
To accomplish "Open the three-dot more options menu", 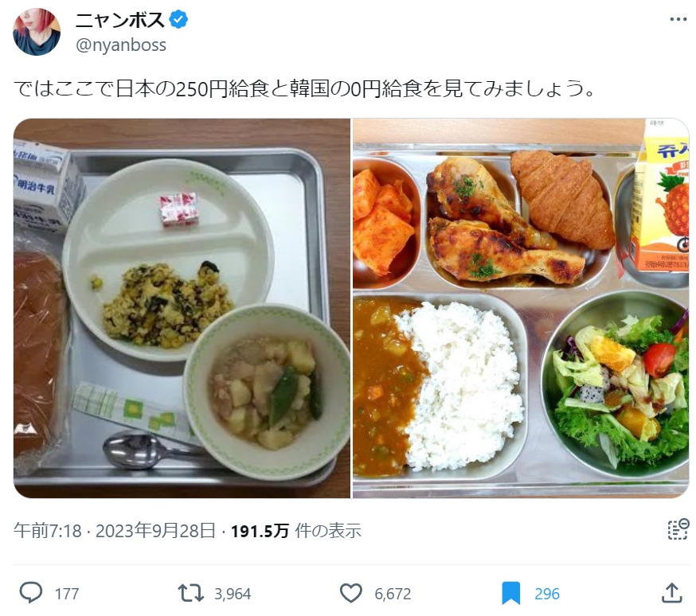I will pyautogui.click(x=678, y=19).
